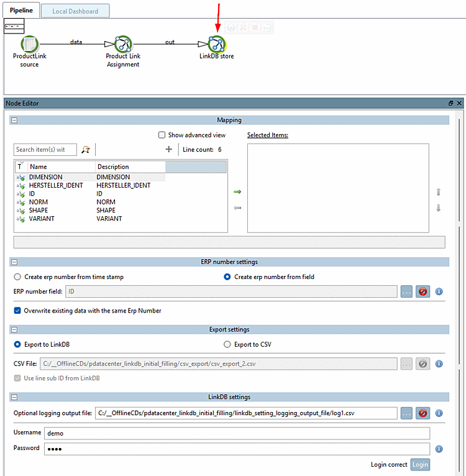
Task: Browse for the optional logging output file
Action: [406, 413]
